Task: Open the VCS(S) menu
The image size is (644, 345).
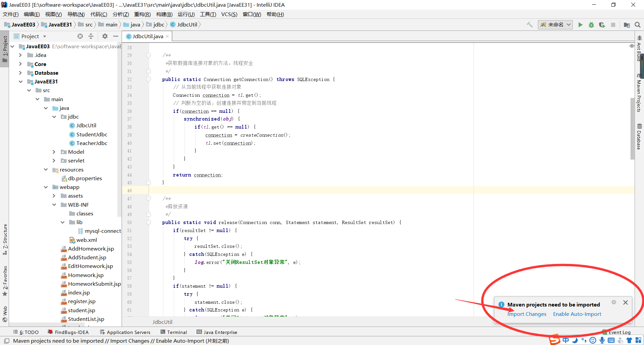Action: [x=229, y=14]
